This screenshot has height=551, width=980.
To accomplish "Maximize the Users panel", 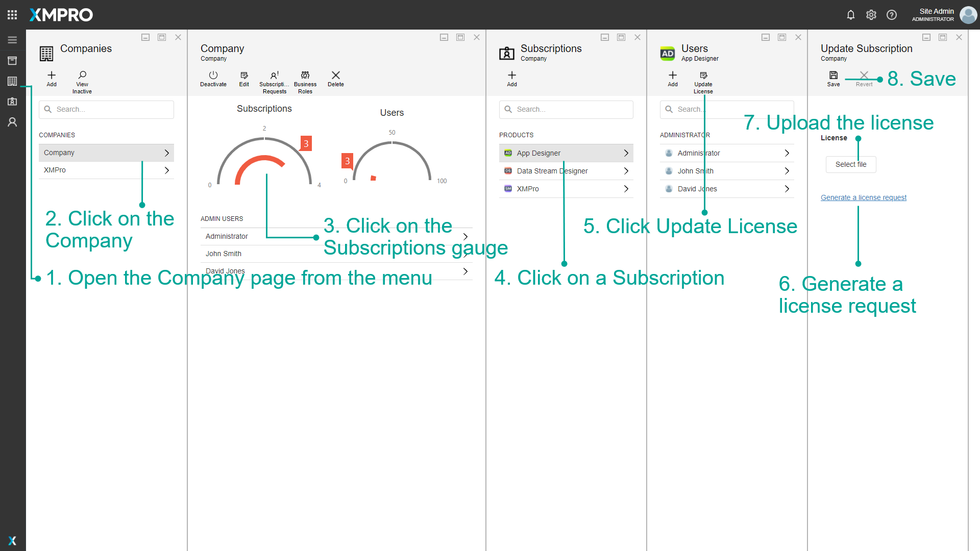I will point(782,37).
